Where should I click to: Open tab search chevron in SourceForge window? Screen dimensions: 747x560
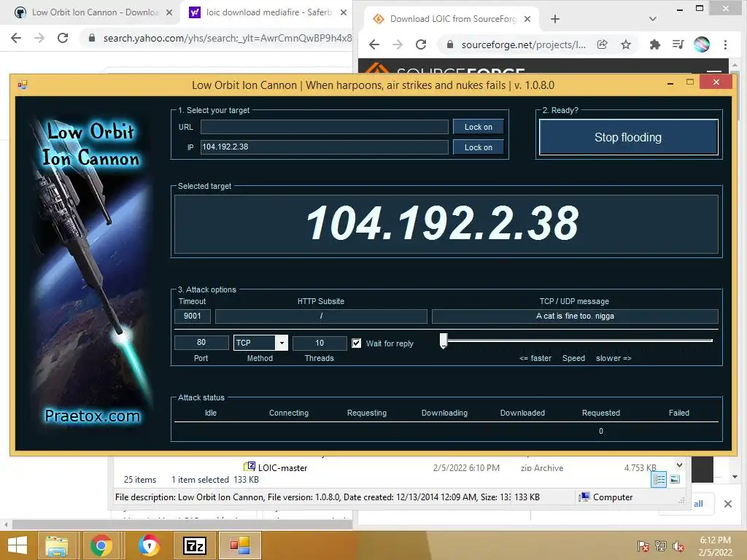point(653,19)
